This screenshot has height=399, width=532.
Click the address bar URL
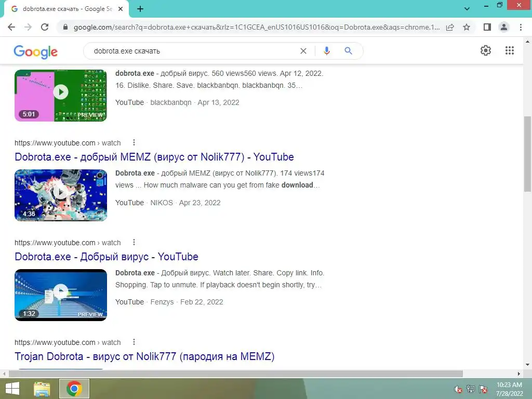pos(257,27)
